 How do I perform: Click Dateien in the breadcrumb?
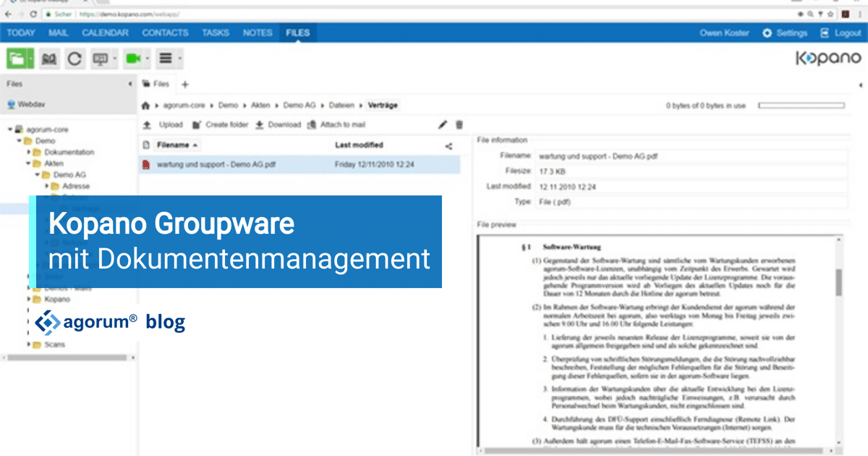(x=341, y=106)
